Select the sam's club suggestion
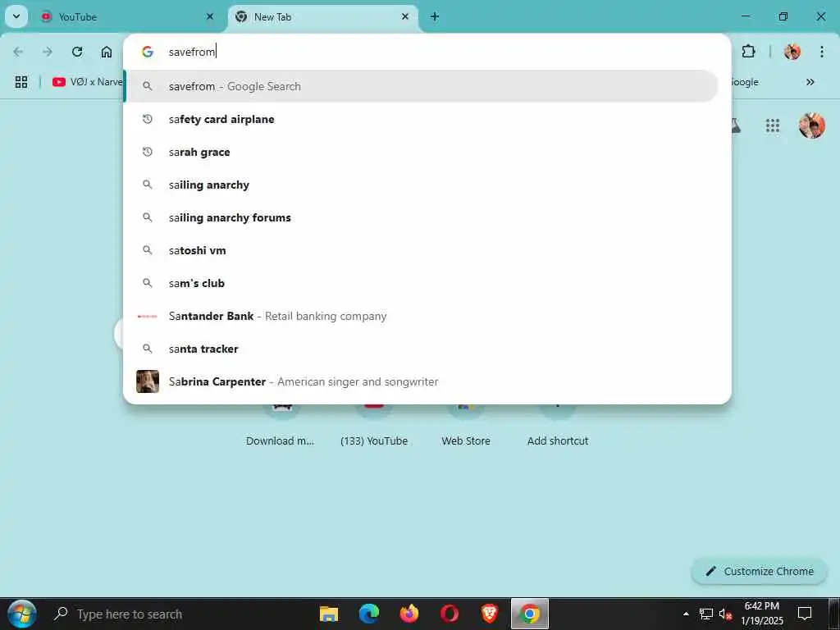This screenshot has width=840, height=630. tap(427, 283)
